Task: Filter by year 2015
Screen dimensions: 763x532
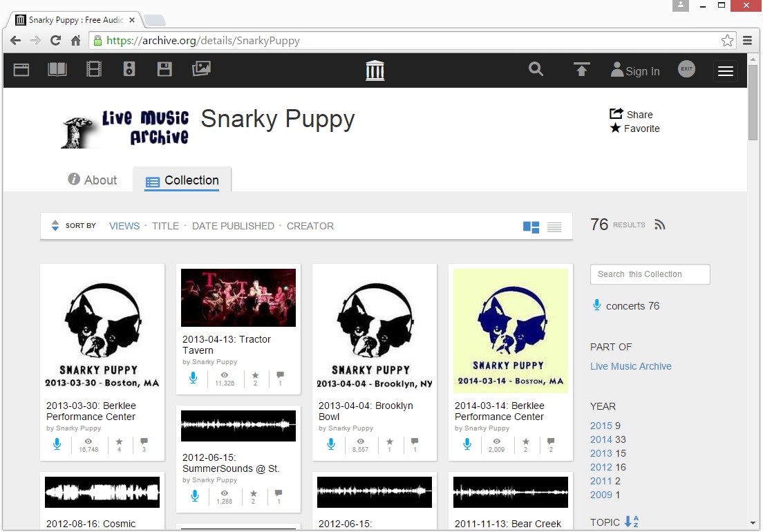Action: pyautogui.click(x=601, y=426)
